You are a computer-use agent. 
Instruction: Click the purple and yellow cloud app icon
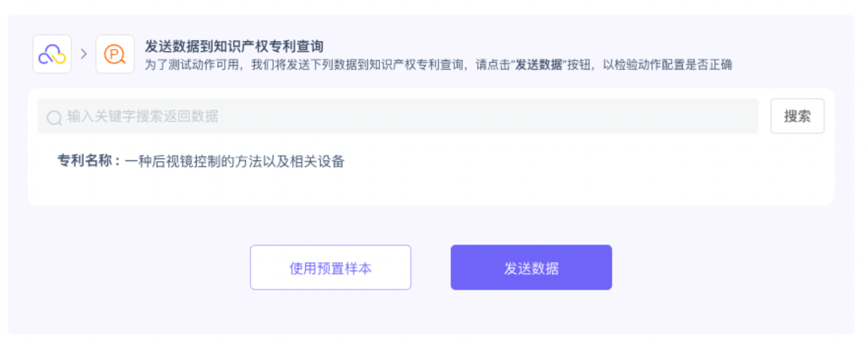pos(52,54)
